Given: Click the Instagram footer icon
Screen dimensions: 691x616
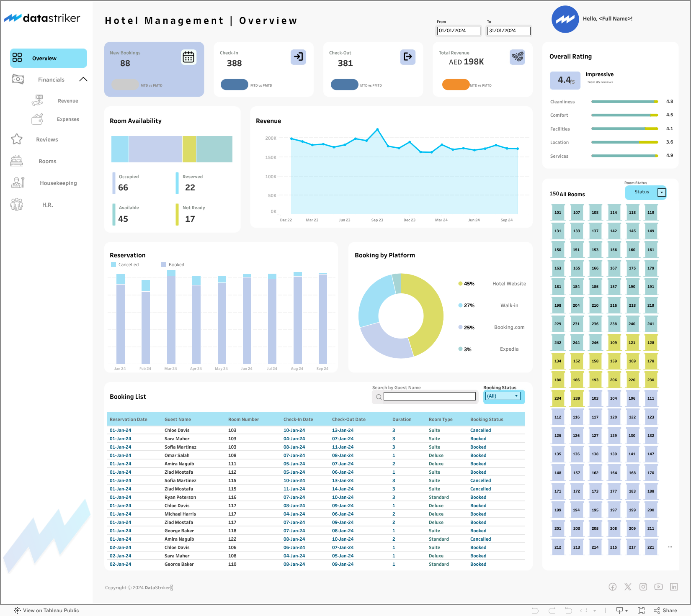Looking at the screenshot, I should pos(643,587).
